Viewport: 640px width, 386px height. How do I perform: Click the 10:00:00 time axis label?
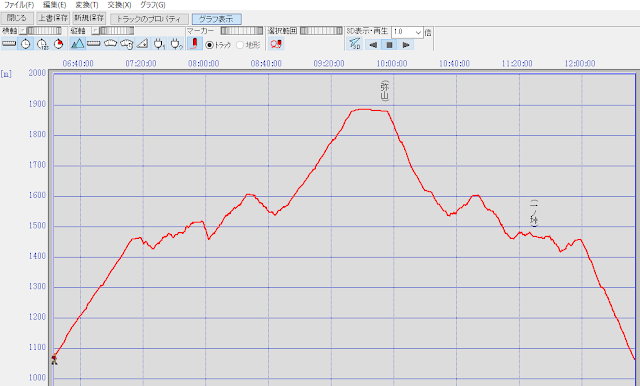click(x=391, y=64)
